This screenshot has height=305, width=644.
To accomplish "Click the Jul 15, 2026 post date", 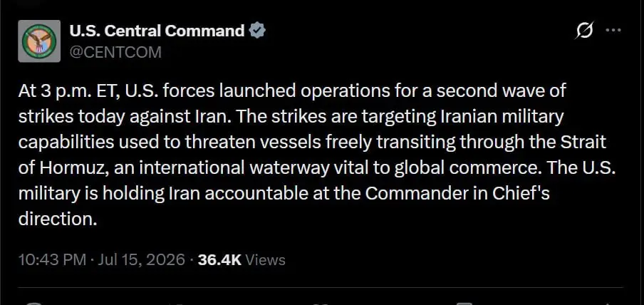I will 141,260.
